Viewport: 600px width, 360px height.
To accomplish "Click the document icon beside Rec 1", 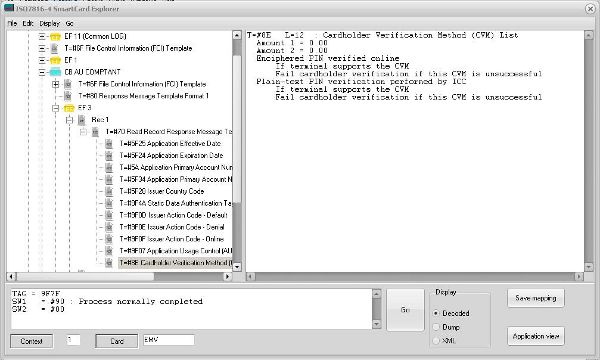I will pyautogui.click(x=82, y=120).
